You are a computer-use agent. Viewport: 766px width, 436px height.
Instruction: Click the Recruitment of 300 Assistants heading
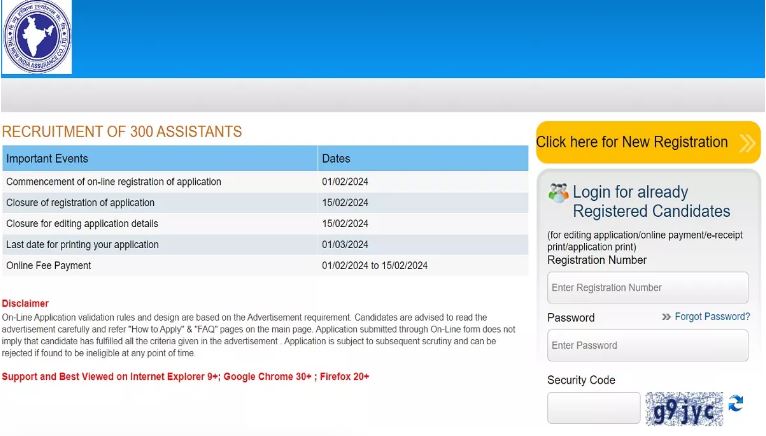click(x=122, y=132)
